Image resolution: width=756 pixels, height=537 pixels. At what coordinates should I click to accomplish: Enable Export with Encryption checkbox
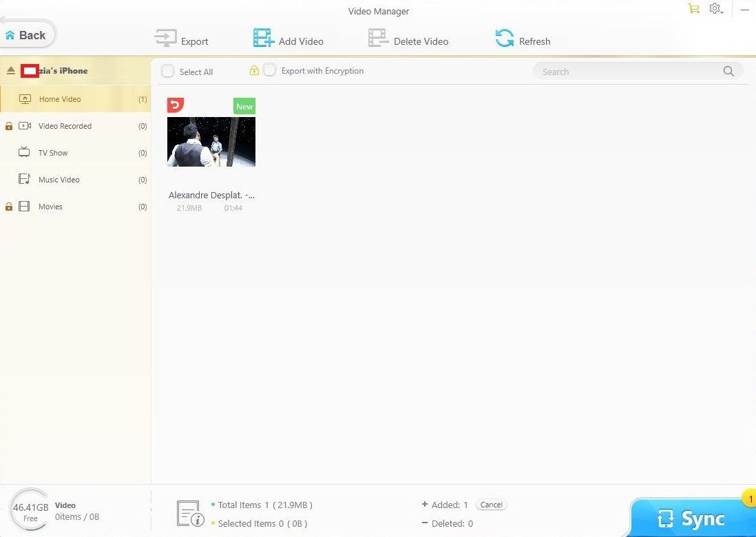coord(269,70)
